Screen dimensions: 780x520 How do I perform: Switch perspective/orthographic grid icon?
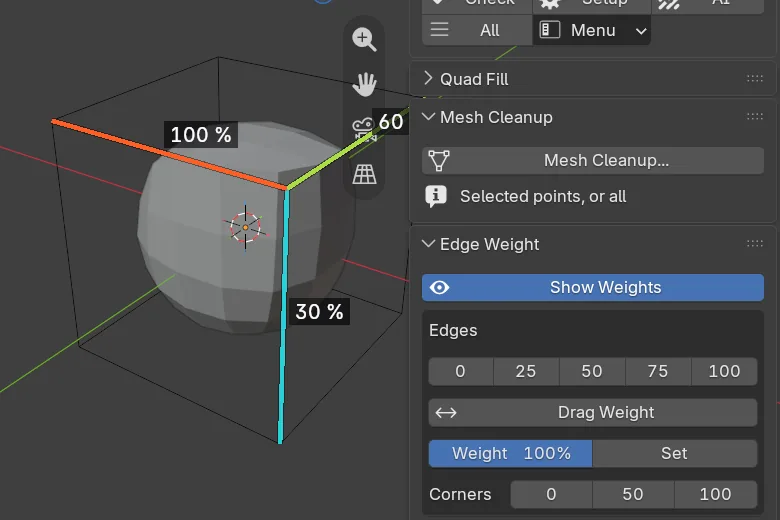pyautogui.click(x=364, y=174)
